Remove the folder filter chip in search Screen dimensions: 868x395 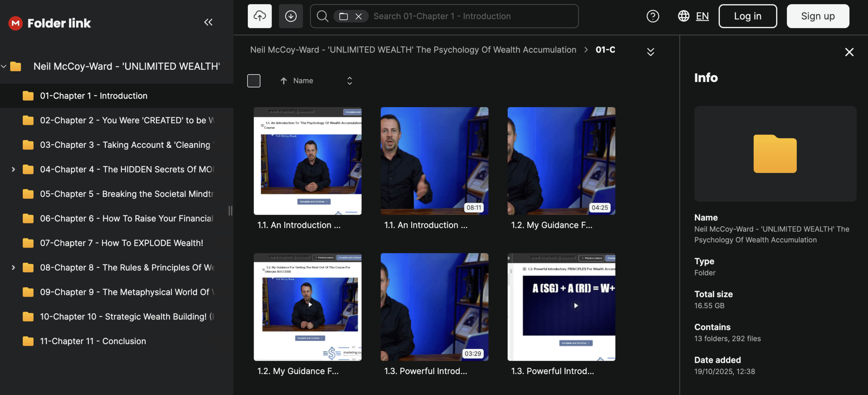tap(358, 16)
